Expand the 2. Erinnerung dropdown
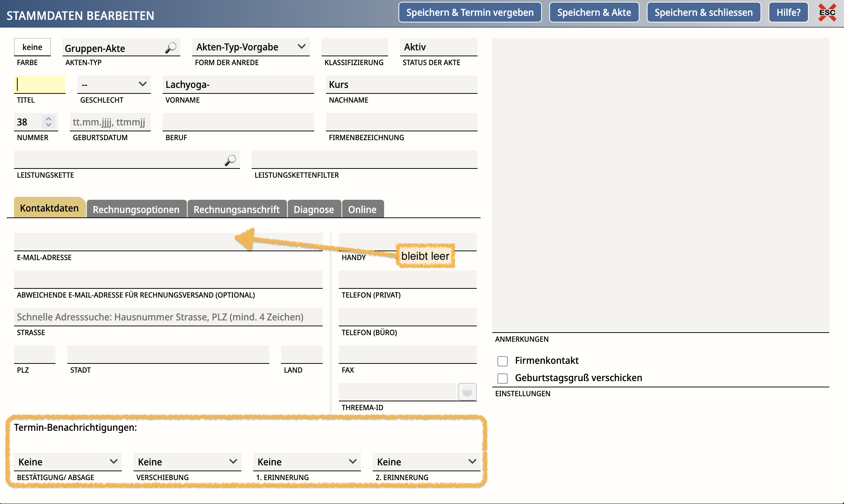The width and height of the screenshot is (844, 504). pos(426,462)
